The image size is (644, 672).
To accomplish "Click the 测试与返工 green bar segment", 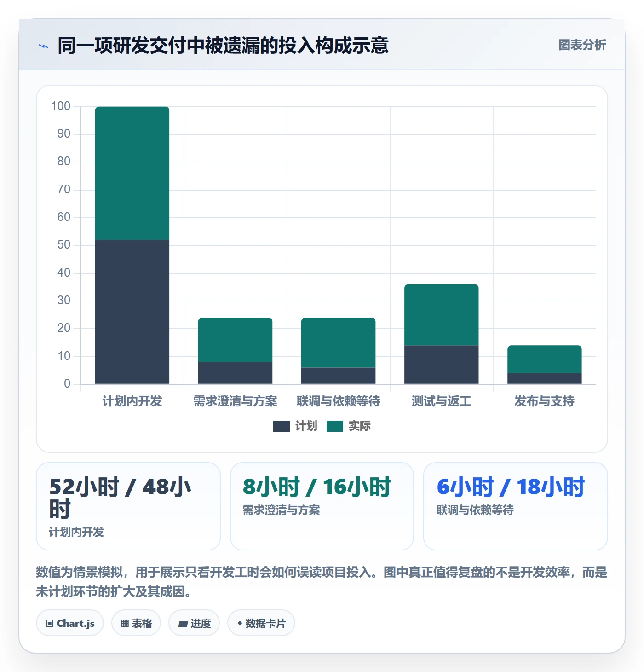I will pyautogui.click(x=442, y=315).
